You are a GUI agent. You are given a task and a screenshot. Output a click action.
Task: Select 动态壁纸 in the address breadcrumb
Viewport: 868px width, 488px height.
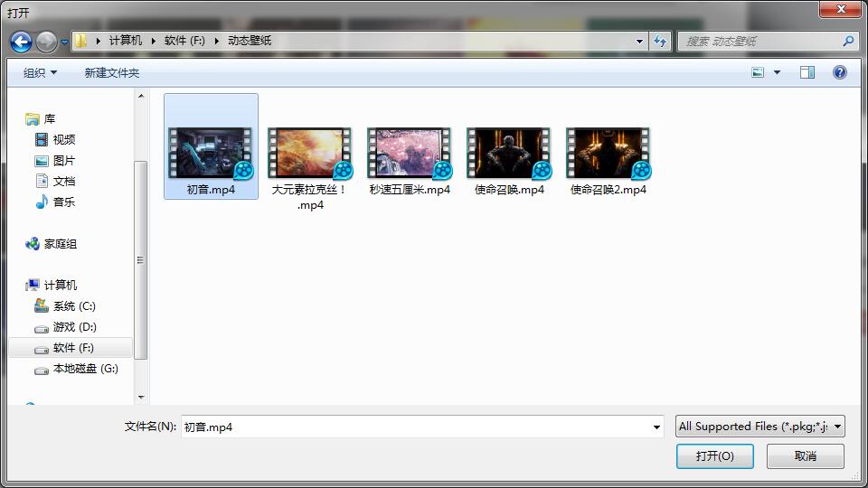[250, 41]
